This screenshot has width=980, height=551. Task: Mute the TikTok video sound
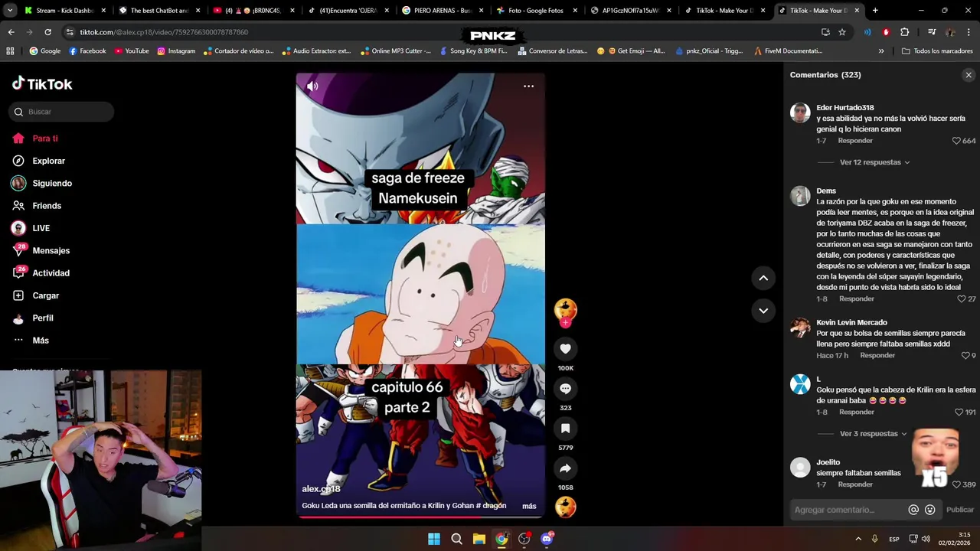pos(312,86)
